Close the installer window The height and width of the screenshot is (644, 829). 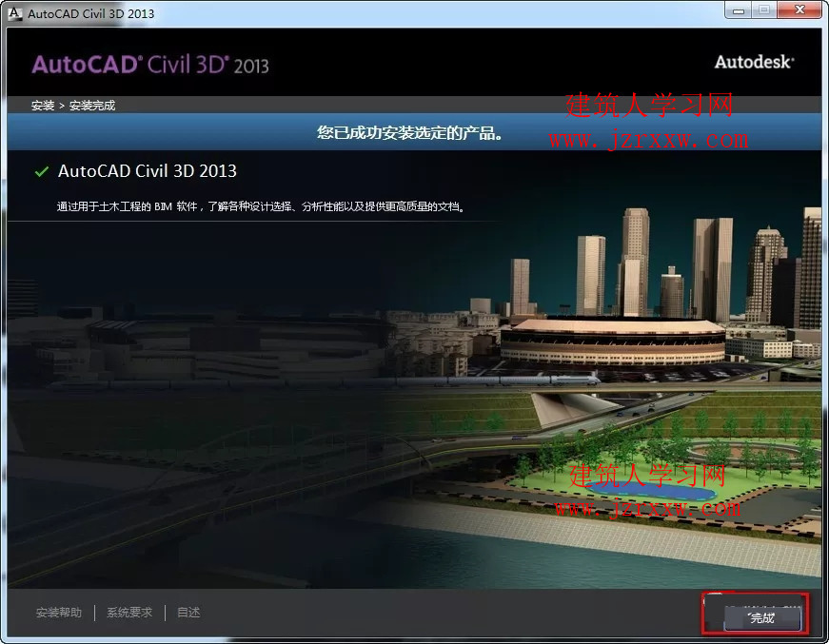(x=799, y=10)
